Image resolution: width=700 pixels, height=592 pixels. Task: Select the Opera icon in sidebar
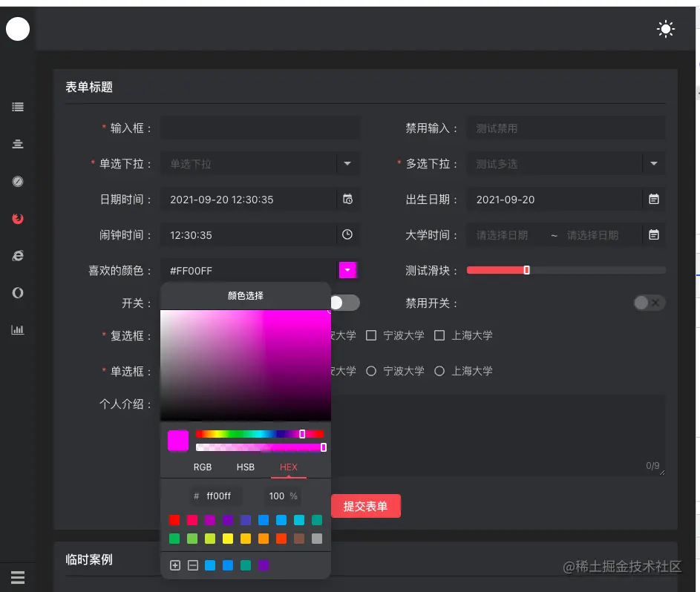point(18,292)
